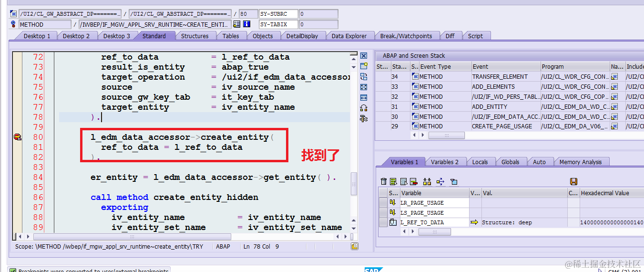Click the breakpoint marker on line 80
Viewport: 644px width, 272px height.
(17, 137)
